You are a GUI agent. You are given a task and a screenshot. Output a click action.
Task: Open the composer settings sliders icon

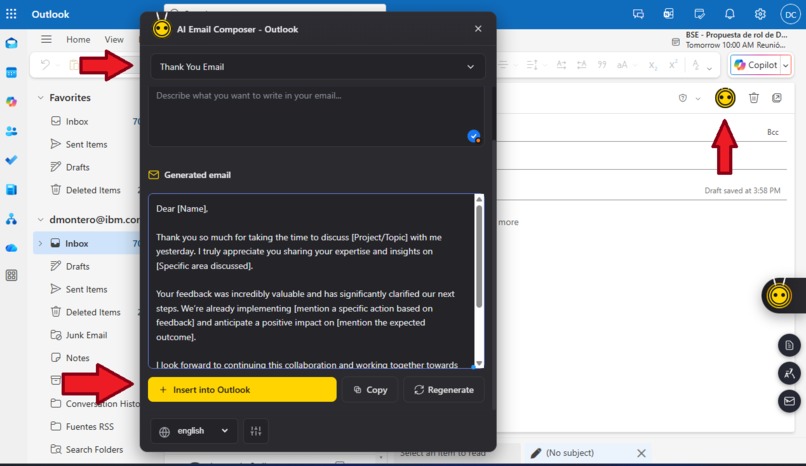click(x=256, y=431)
